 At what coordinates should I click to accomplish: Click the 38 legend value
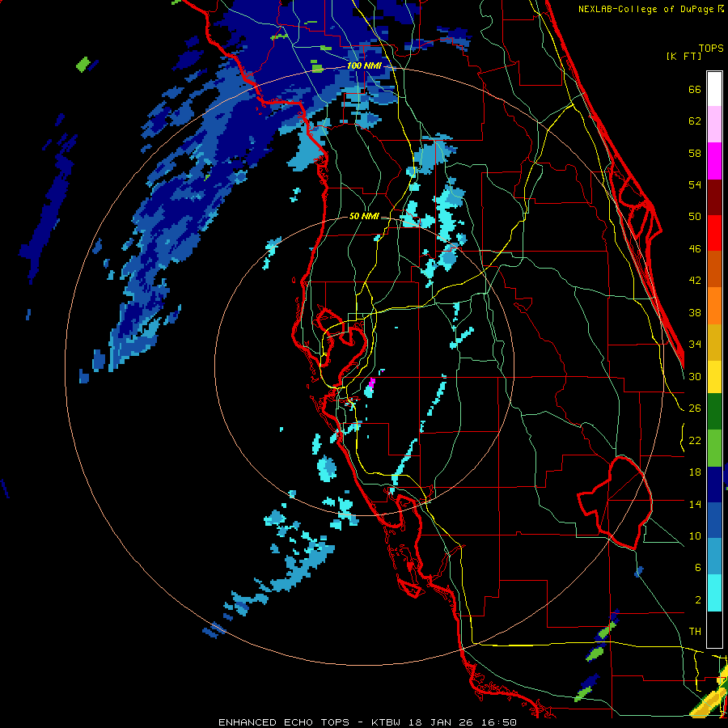(x=695, y=312)
